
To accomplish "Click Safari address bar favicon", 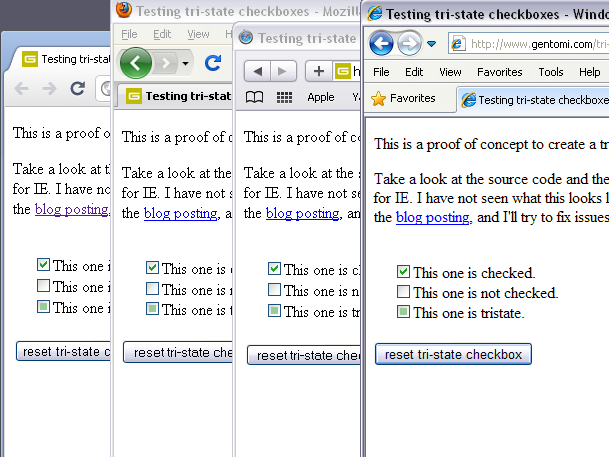I will coord(343,71).
